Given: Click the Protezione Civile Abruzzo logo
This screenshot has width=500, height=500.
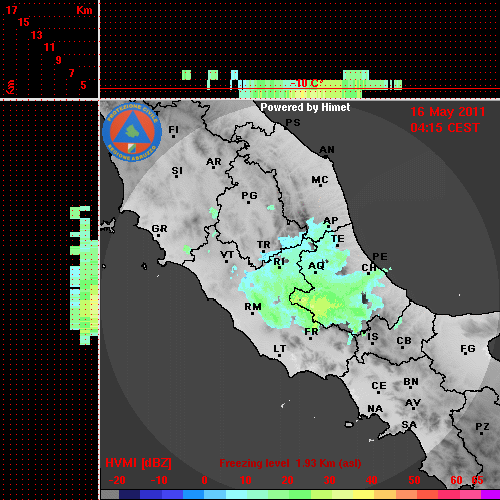Looking at the screenshot, I should 132,133.
